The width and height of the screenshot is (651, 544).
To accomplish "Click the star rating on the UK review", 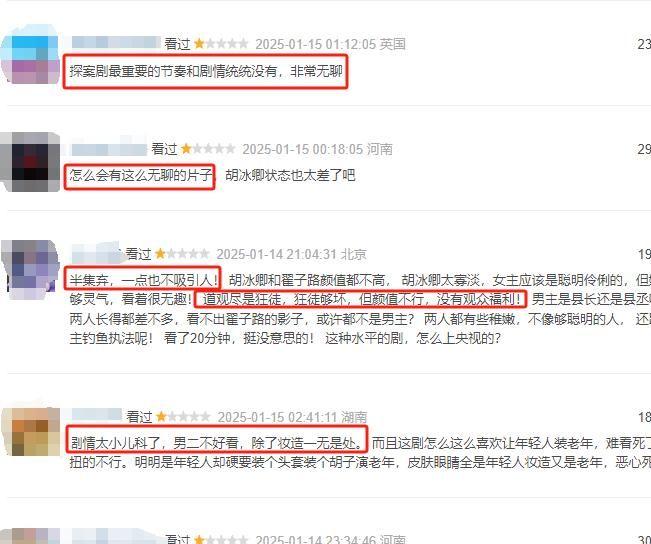I will pyautogui.click(x=221, y=44).
